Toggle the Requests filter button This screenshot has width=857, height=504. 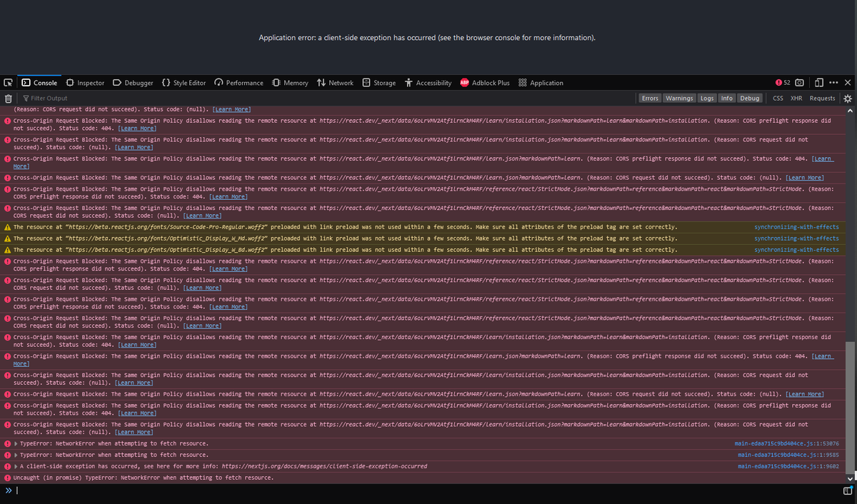[x=822, y=99]
